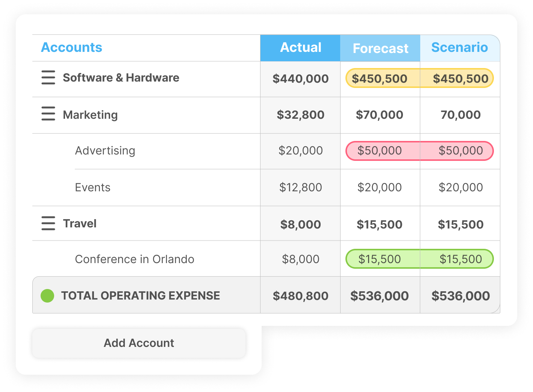The width and height of the screenshot is (533, 392).
Task: Click the green-highlighted $15,500 Forecast cell
Action: pos(380,259)
